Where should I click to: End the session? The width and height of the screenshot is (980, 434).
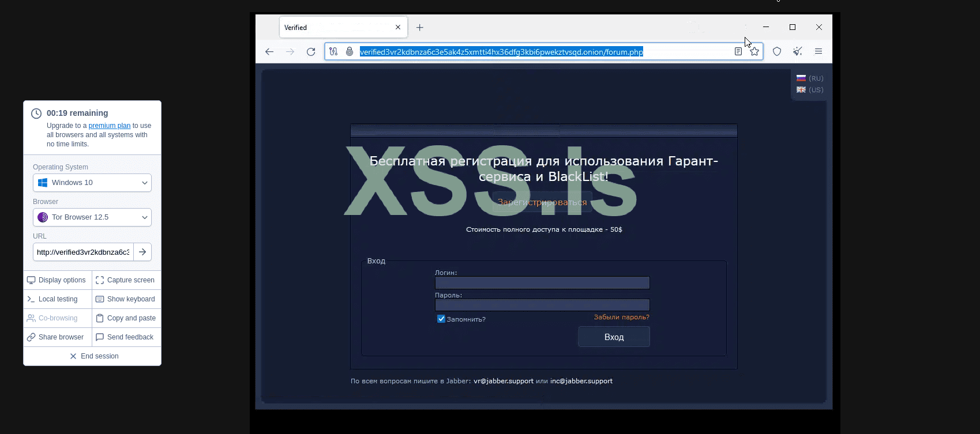click(x=92, y=356)
